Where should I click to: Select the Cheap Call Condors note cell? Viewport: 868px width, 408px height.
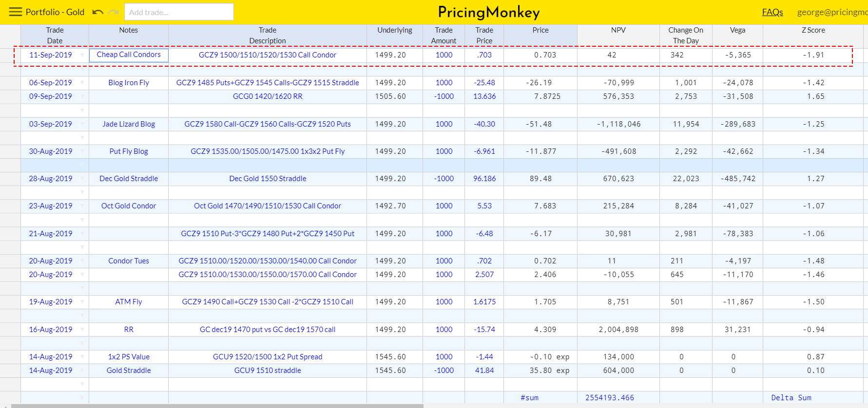[129, 55]
